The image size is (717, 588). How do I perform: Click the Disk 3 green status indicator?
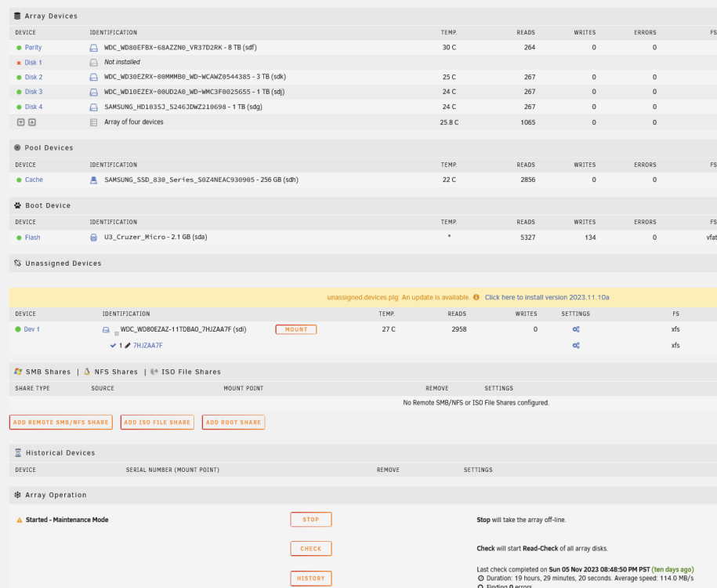coord(19,92)
